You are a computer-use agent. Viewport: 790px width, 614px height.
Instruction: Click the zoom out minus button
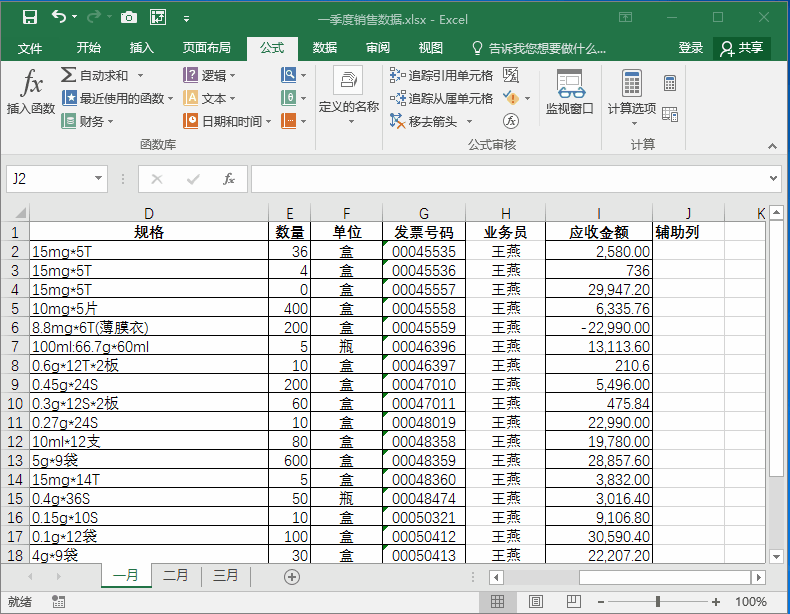[x=601, y=601]
